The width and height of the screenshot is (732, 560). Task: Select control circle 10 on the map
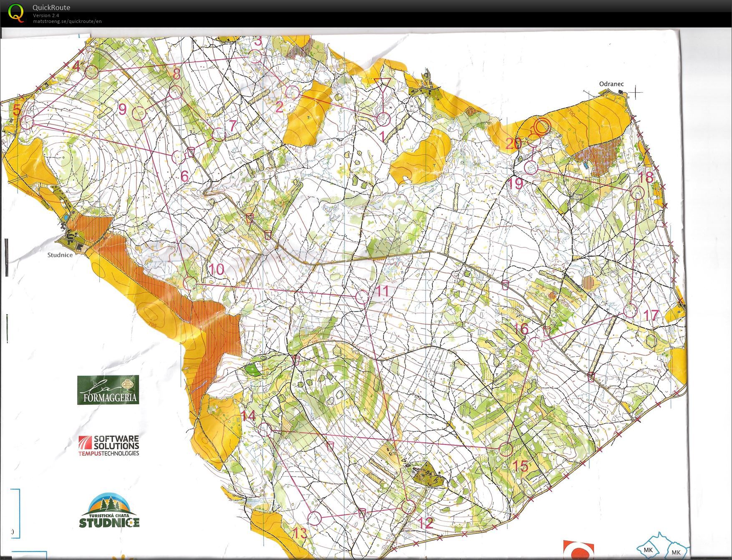(x=190, y=284)
